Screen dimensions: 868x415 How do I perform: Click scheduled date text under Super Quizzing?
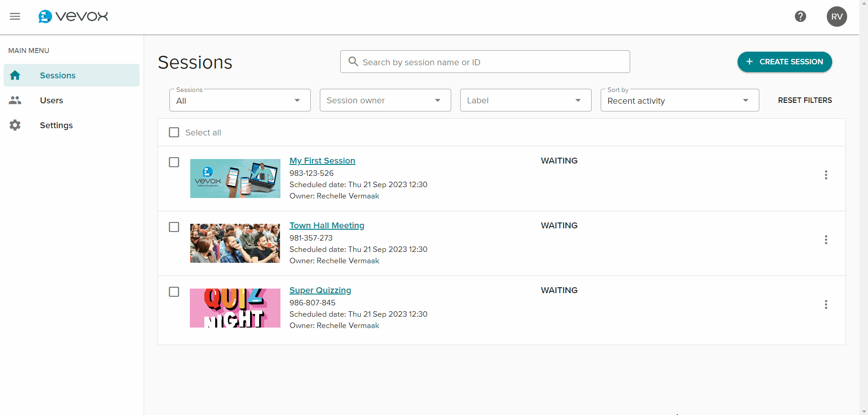(358, 314)
